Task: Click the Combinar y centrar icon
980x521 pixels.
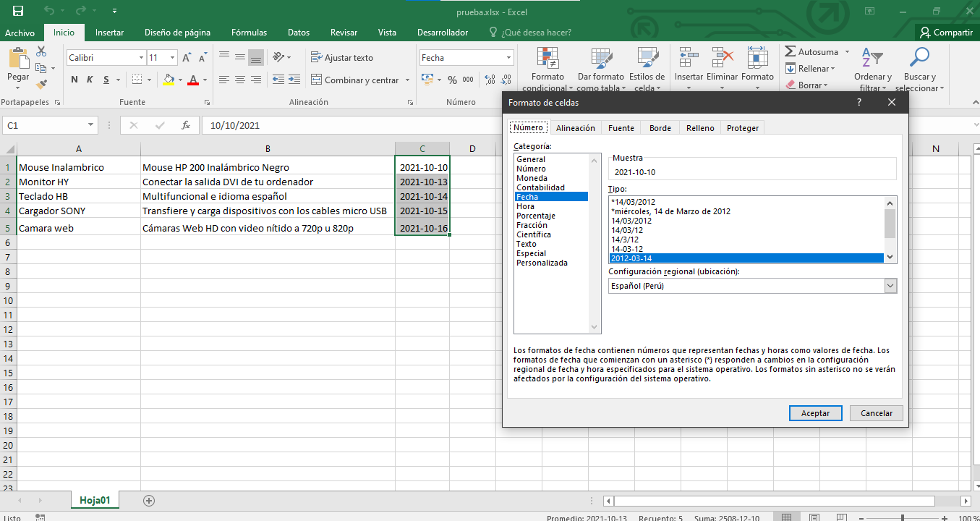Action: pos(316,80)
